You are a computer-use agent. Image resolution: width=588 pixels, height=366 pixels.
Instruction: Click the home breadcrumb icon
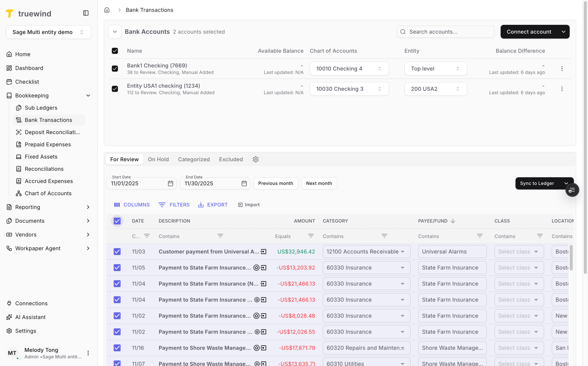pos(107,10)
